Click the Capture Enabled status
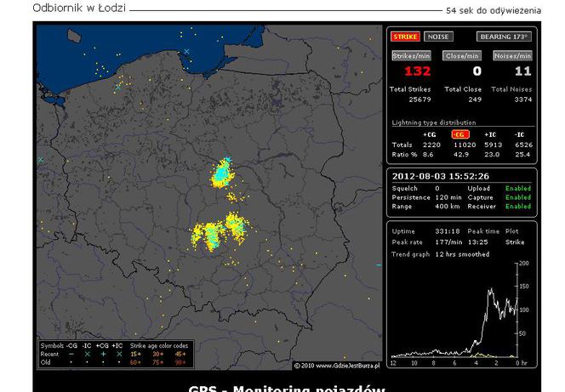This screenshot has width=565, height=392. tap(518, 197)
